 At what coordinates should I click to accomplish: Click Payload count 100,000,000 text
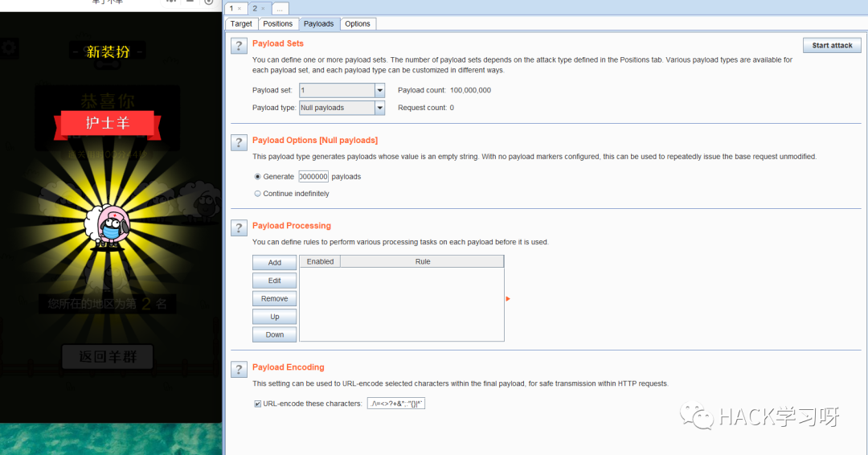click(x=444, y=90)
